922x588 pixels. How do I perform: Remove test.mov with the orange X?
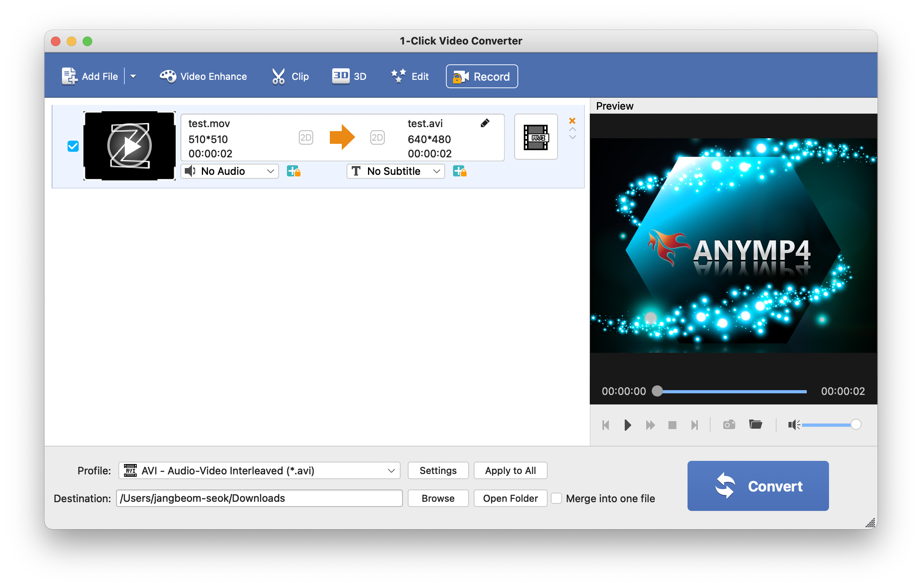click(x=572, y=121)
